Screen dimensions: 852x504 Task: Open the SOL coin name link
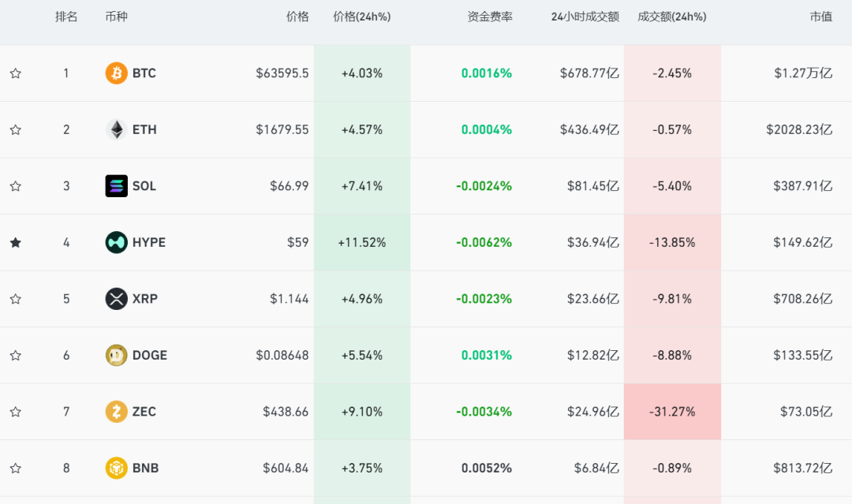coord(144,186)
